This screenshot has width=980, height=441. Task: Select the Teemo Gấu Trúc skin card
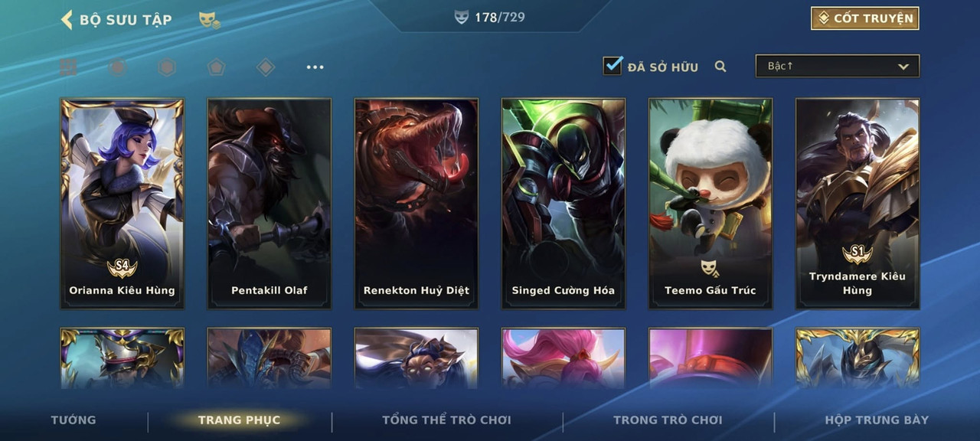click(710, 204)
